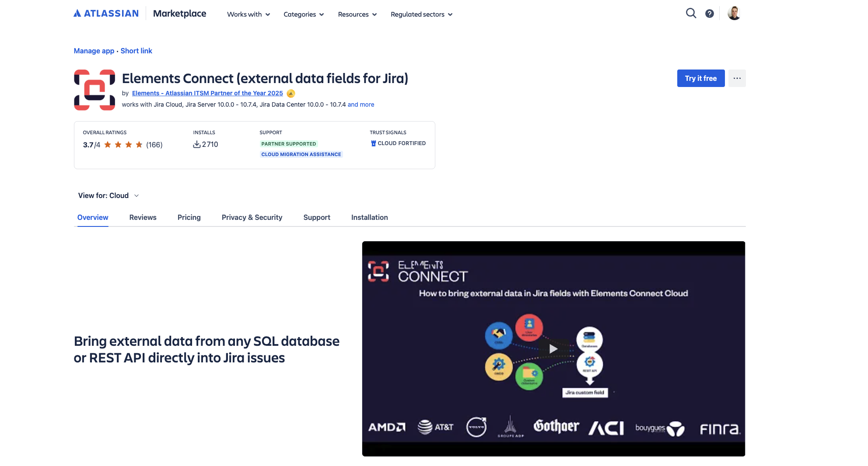Click the installs download icon
Screen dimensions: 868x466
coord(197,144)
